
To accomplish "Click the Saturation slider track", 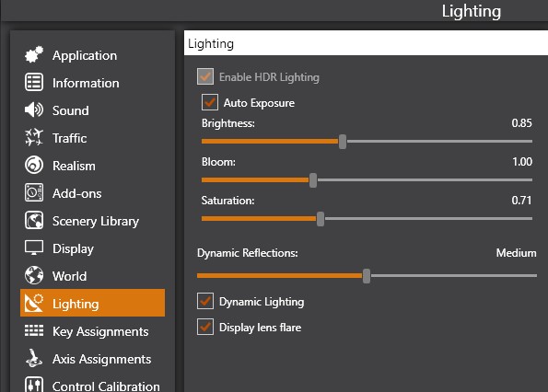I will (x=367, y=219).
